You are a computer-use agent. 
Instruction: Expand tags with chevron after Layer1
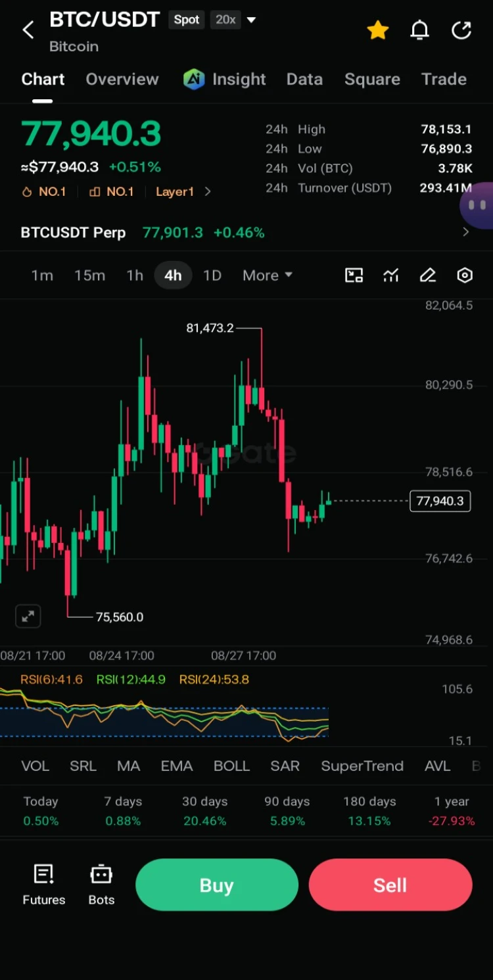pos(208,192)
